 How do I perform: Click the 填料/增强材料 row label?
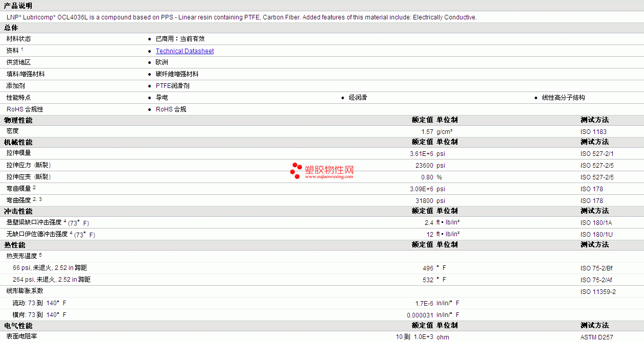pos(26,74)
